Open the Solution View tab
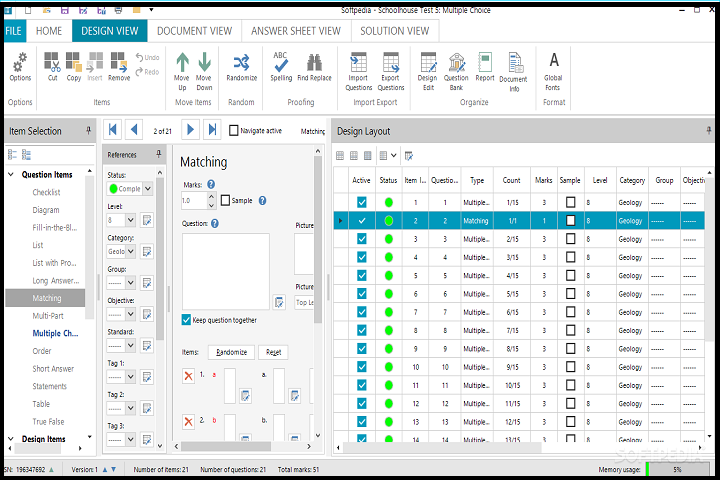 [394, 31]
